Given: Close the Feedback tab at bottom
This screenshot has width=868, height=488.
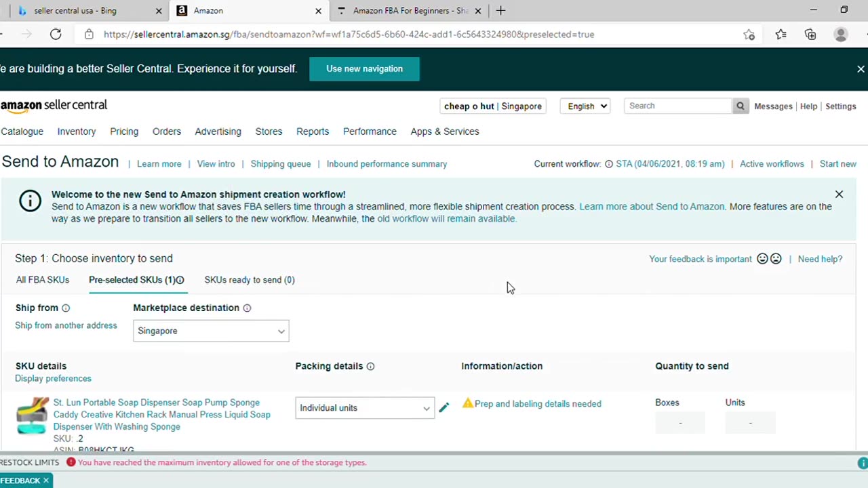Looking at the screenshot, I should pyautogui.click(x=46, y=481).
